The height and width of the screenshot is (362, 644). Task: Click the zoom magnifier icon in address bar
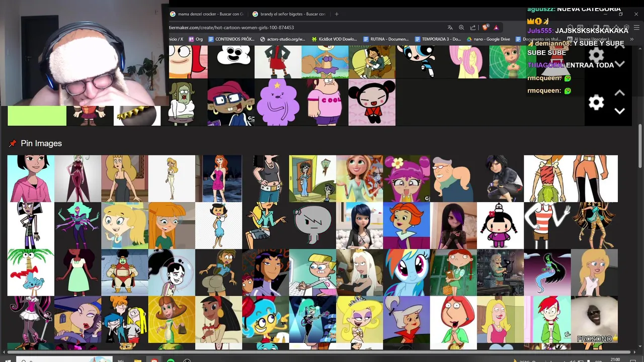tap(461, 28)
